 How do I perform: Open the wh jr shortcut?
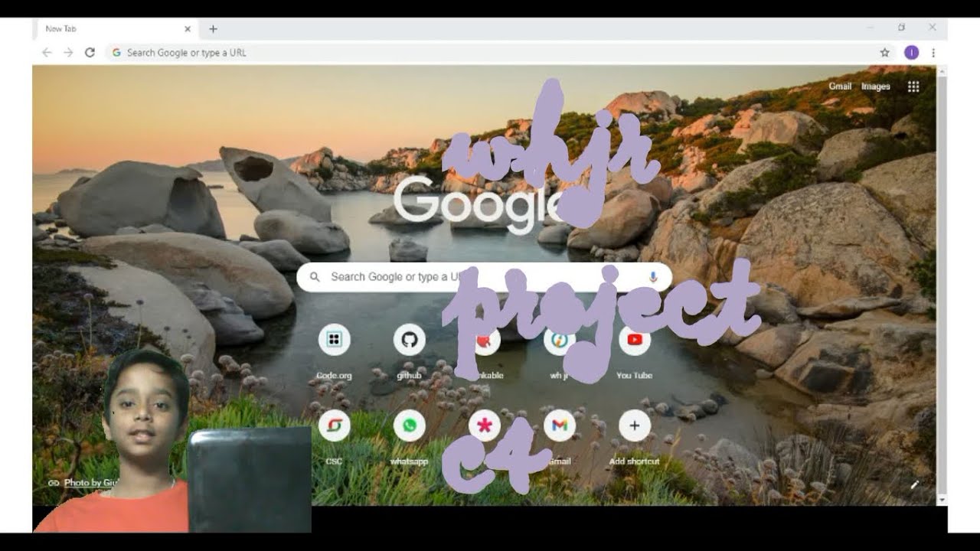click(x=560, y=340)
